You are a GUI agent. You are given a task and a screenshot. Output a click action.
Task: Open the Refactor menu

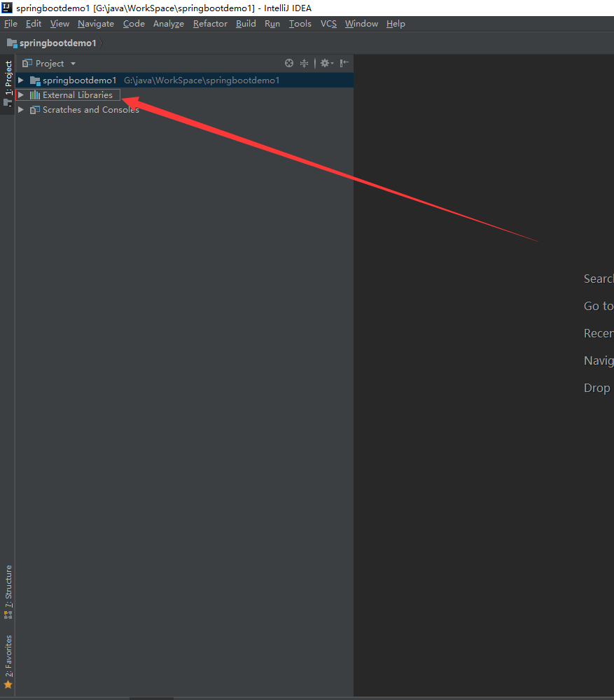(210, 24)
